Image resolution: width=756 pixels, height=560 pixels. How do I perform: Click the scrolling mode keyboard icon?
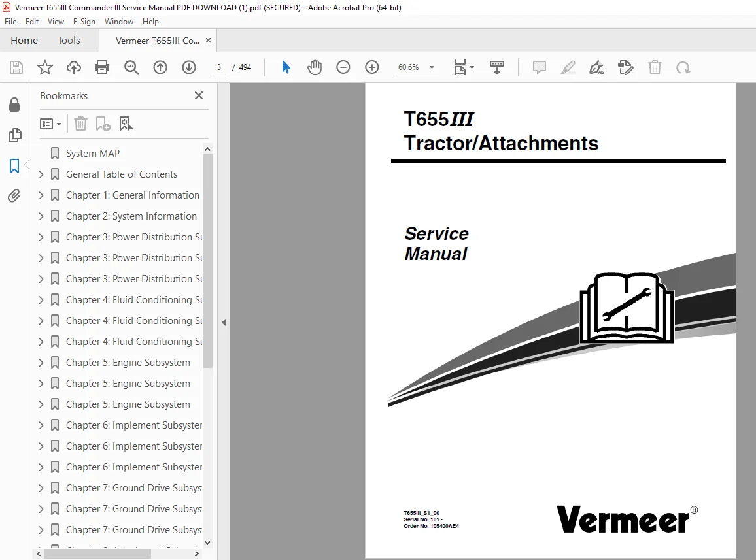point(496,67)
